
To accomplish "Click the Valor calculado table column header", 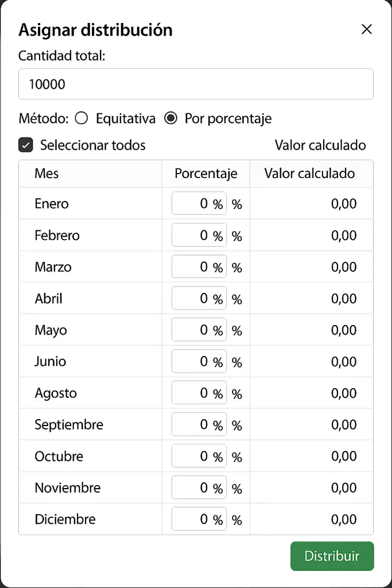I will (309, 173).
